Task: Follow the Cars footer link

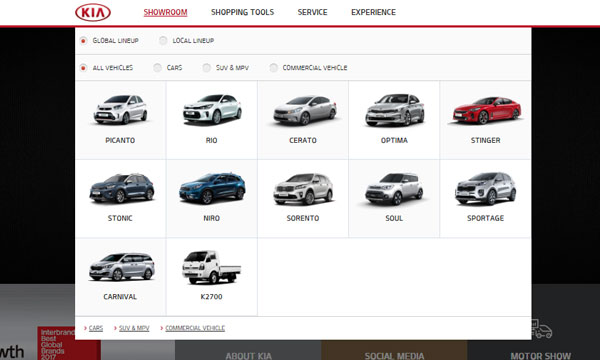Action: pos(96,328)
